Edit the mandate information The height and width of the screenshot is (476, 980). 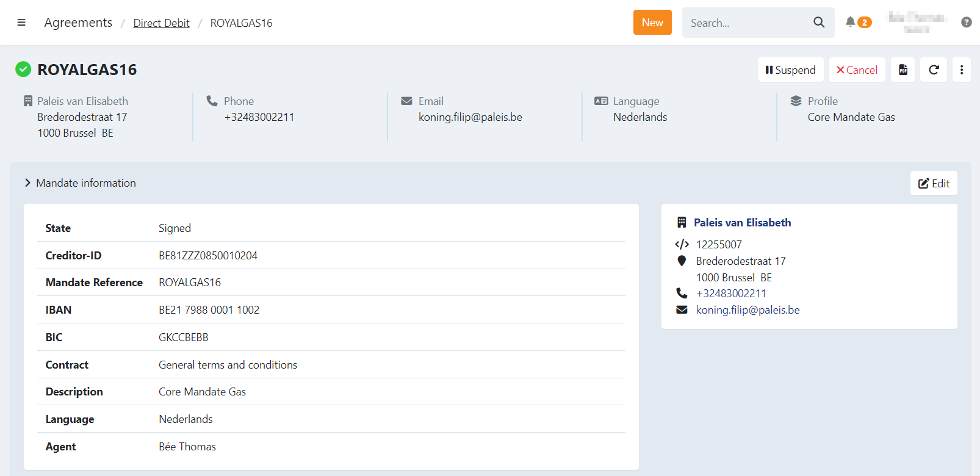[934, 184]
